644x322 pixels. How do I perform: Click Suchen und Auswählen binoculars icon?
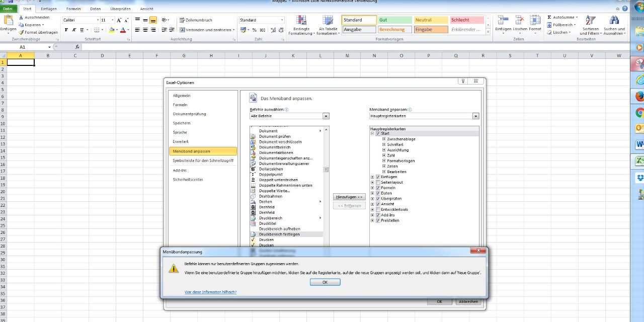click(x=614, y=20)
